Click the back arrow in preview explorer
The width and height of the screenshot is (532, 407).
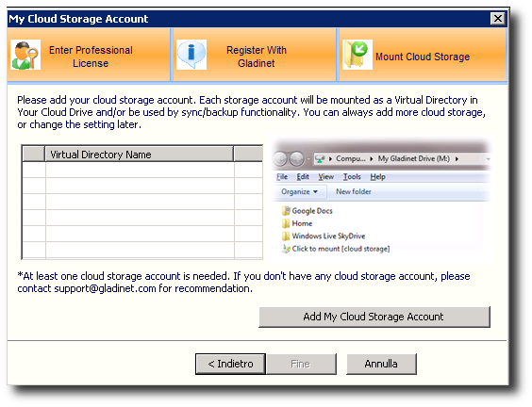pyautogui.click(x=280, y=158)
